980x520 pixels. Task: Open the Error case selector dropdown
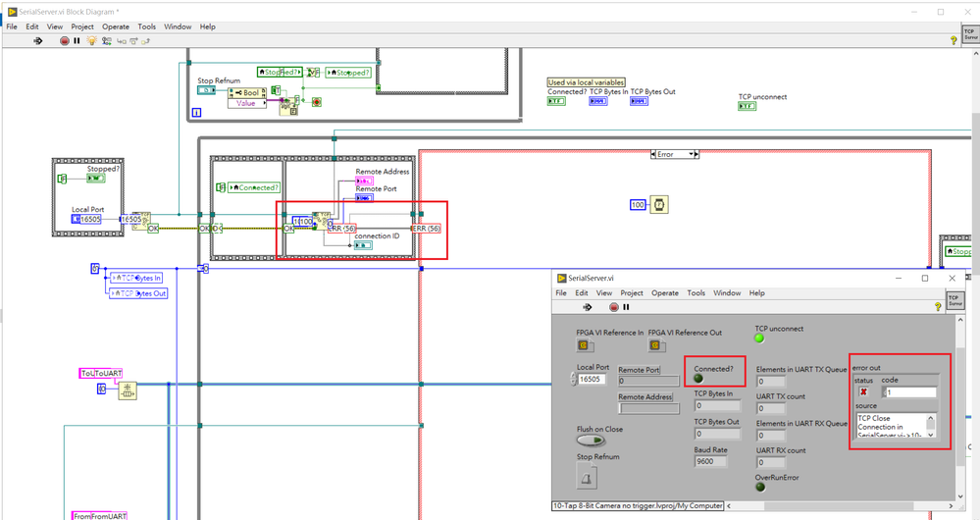tap(692, 154)
